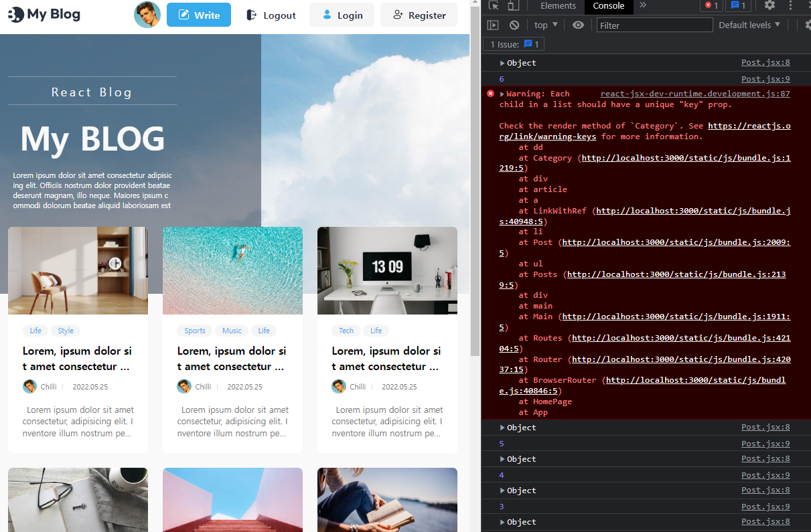811x532 pixels.
Task: Click the Style tag
Action: click(66, 331)
